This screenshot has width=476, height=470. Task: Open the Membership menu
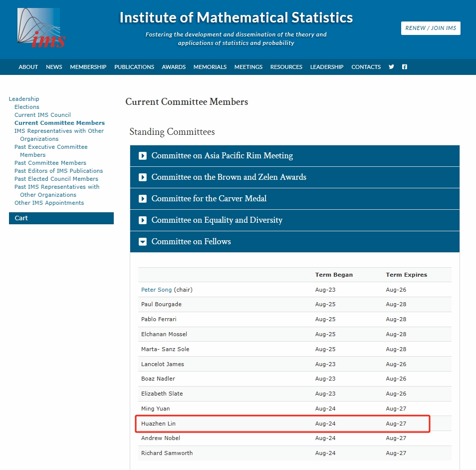tap(88, 67)
